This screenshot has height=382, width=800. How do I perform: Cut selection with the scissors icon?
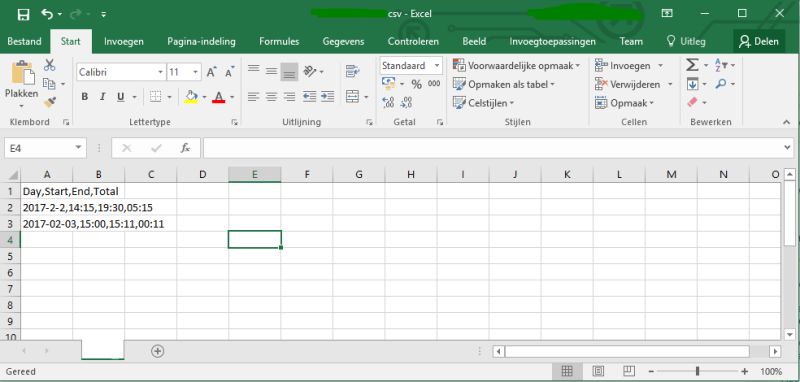tap(49, 65)
